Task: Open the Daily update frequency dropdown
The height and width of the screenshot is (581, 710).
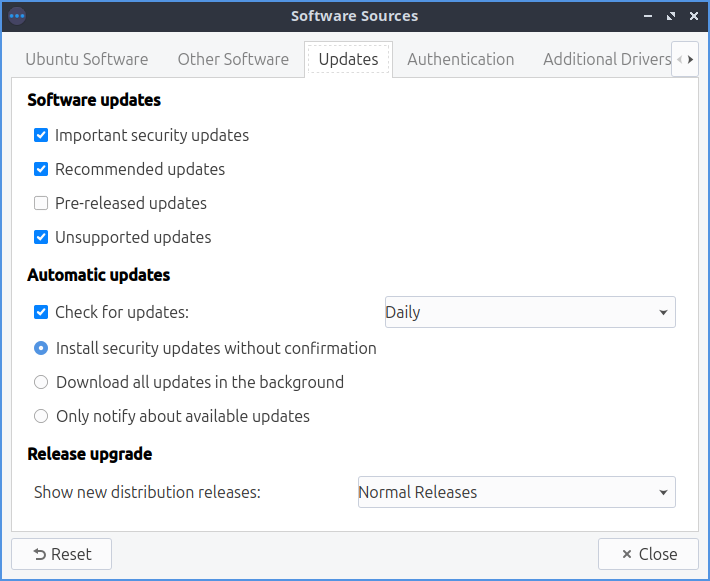Action: pos(530,312)
